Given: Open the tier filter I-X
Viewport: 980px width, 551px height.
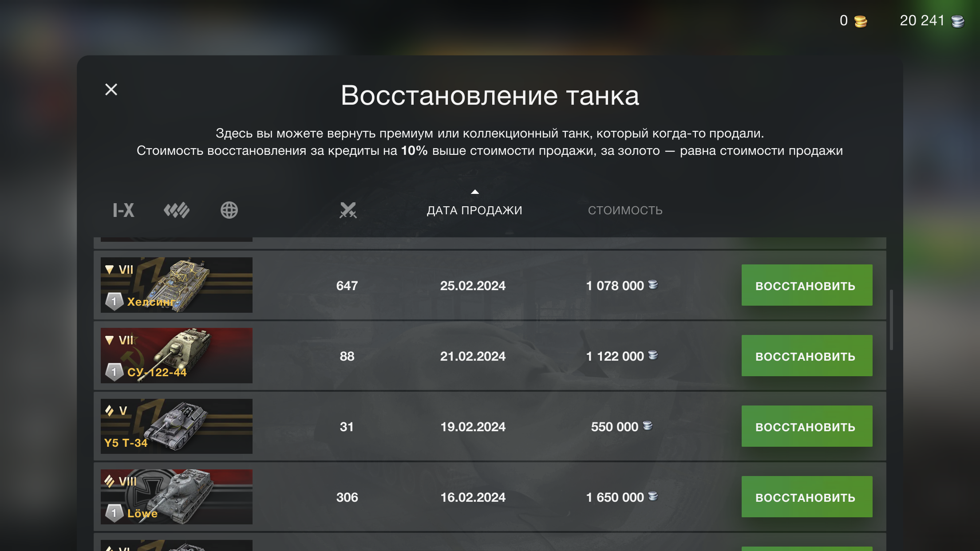Looking at the screenshot, I should [x=123, y=210].
